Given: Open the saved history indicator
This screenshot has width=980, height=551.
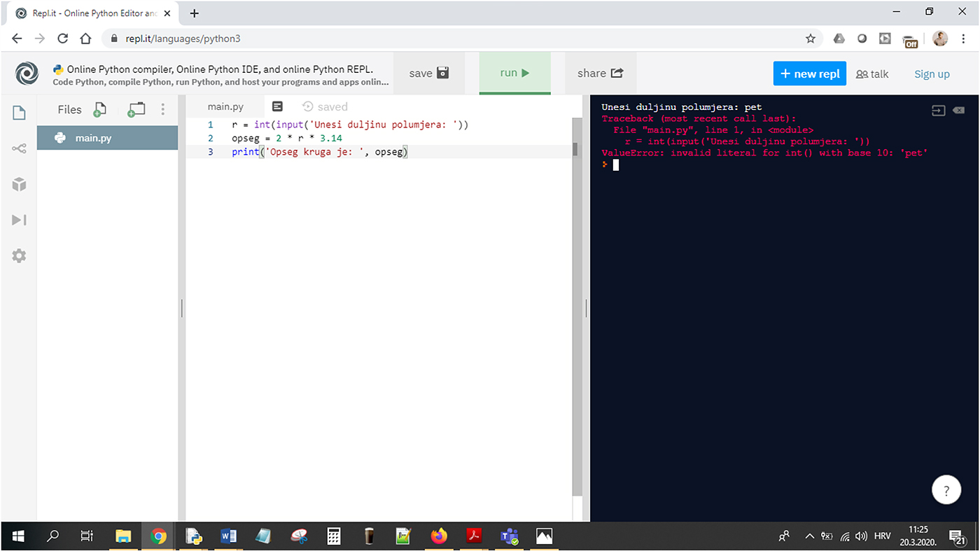Looking at the screenshot, I should pos(325,106).
